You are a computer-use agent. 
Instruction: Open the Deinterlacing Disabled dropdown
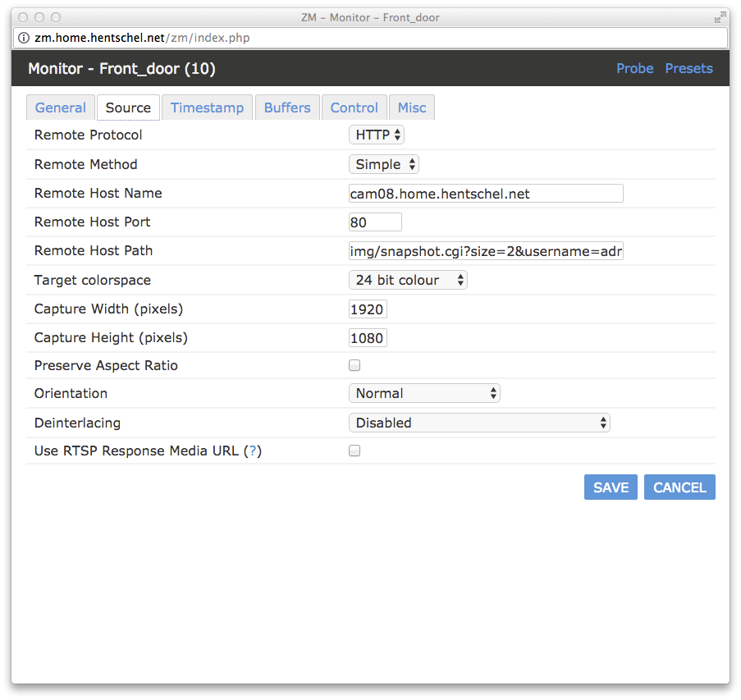(479, 423)
